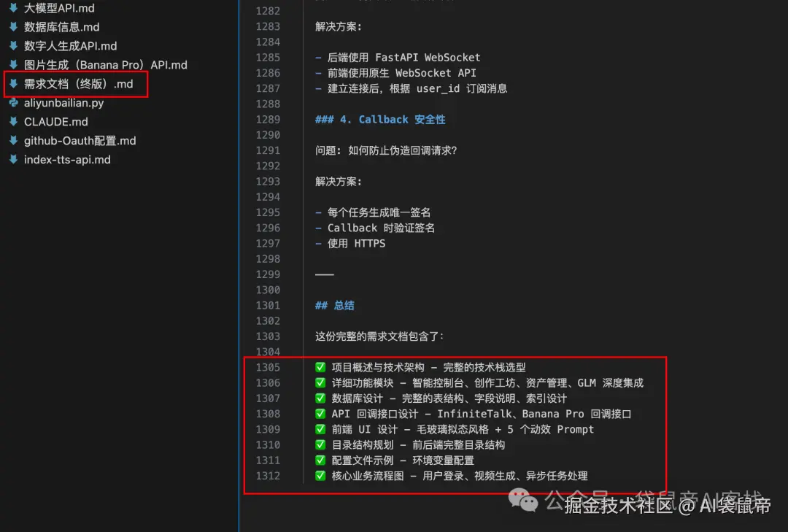
Task: Click 解决方案： on line 1283
Action: (x=339, y=27)
